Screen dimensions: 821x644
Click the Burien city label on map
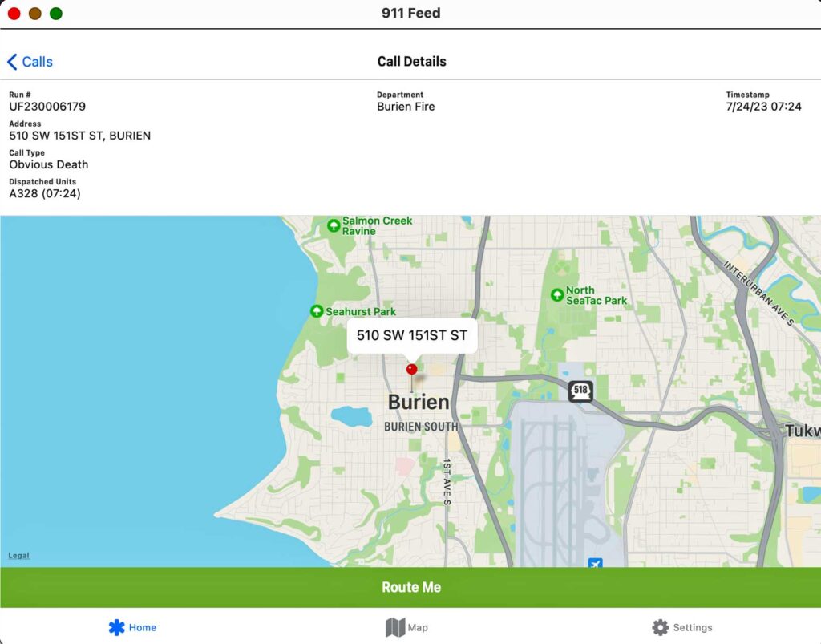[x=419, y=403]
